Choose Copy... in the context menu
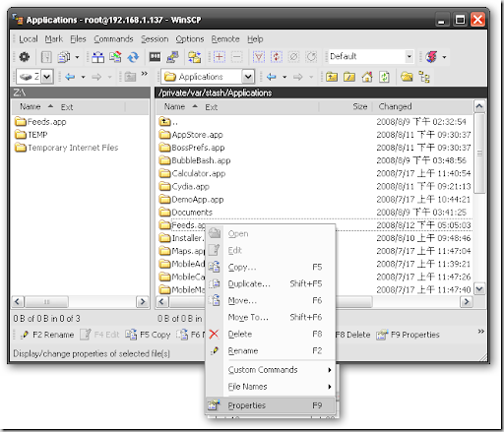Viewport: 504px width, 432px height. tap(271, 267)
